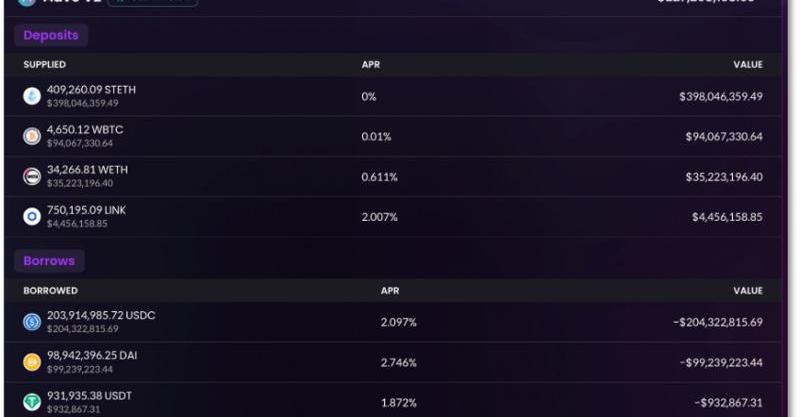Click the -$99,239,223.44 DAI value
Viewport: 800px width, 417px height.
(x=721, y=362)
